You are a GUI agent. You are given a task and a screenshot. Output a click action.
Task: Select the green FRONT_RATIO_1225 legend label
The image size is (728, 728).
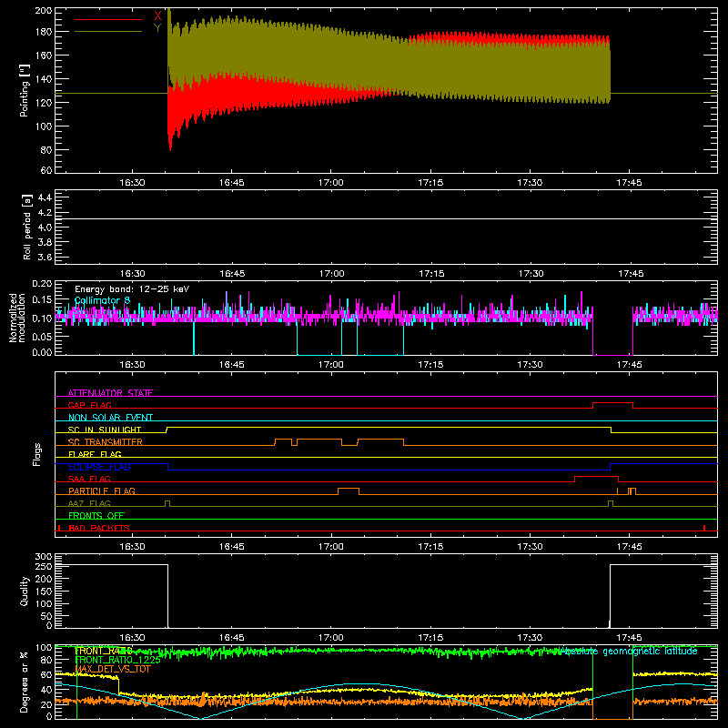coord(117,660)
